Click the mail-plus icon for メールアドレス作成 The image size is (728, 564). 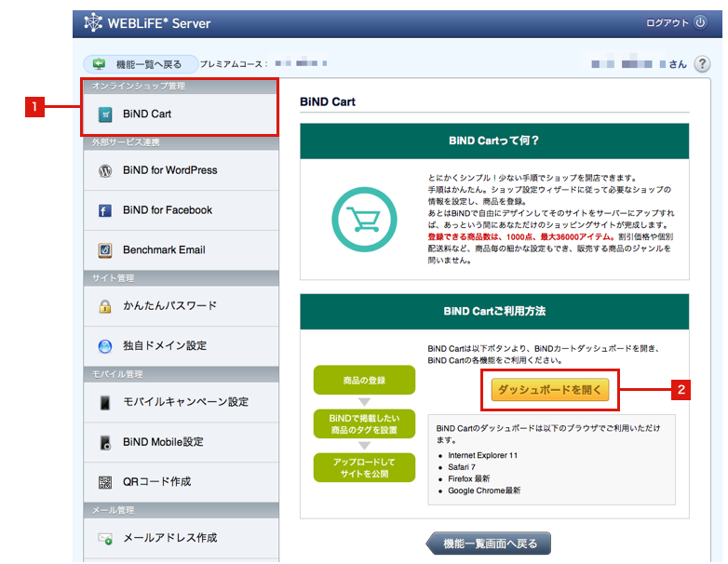105,539
